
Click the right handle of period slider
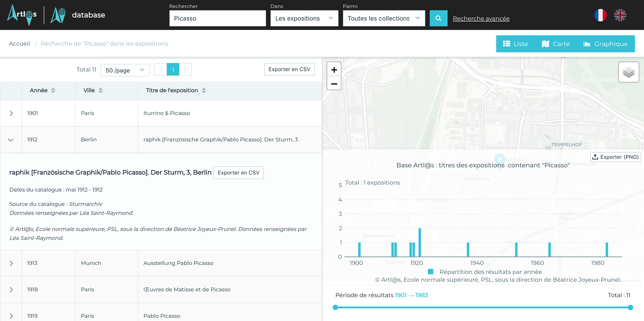(630, 307)
